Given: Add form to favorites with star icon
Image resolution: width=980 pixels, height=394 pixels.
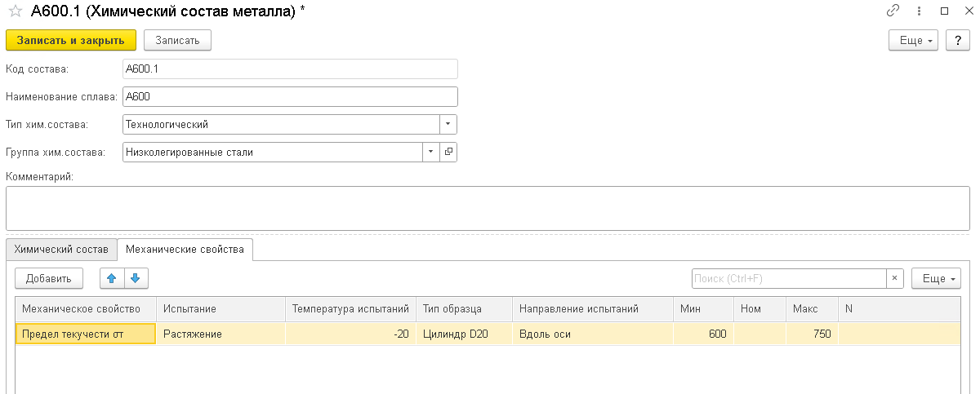Looking at the screenshot, I should point(15,11).
